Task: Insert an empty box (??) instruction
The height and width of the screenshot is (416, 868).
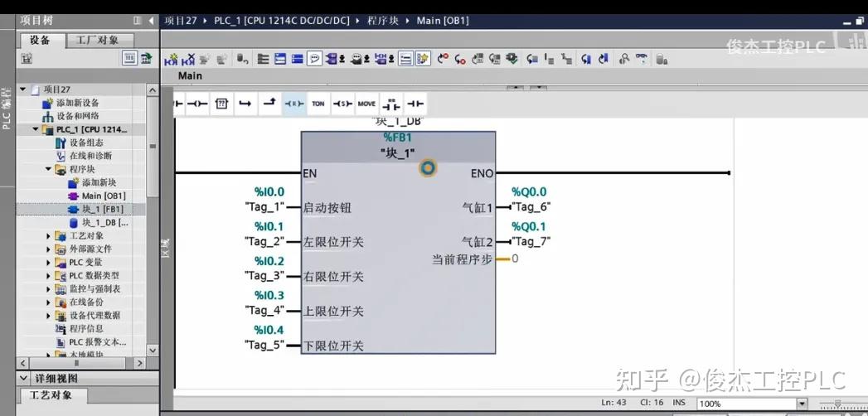Action: tap(221, 104)
